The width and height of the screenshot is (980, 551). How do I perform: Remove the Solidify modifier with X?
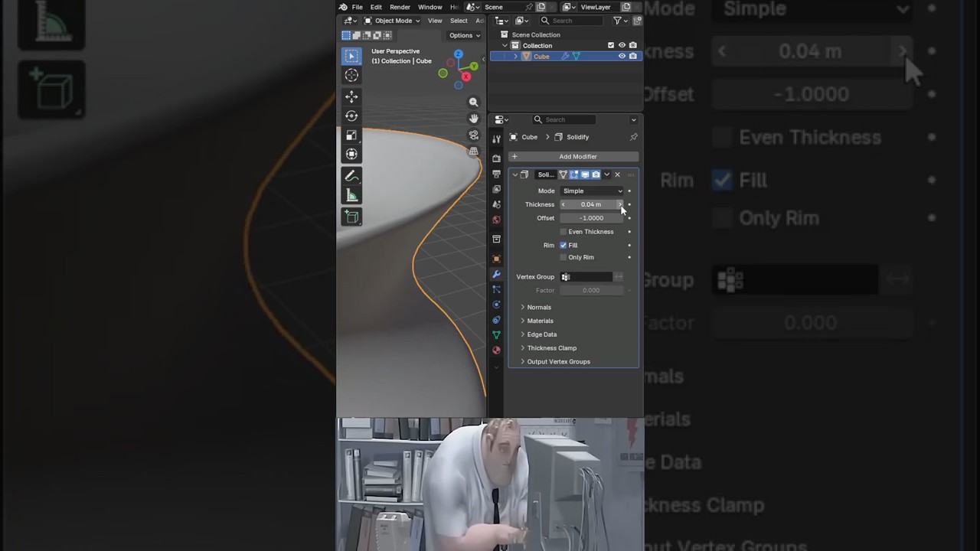click(x=617, y=174)
